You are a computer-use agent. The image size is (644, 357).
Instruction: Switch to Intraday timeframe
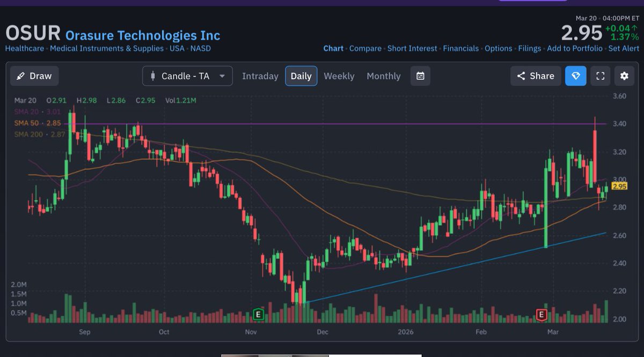click(x=260, y=76)
